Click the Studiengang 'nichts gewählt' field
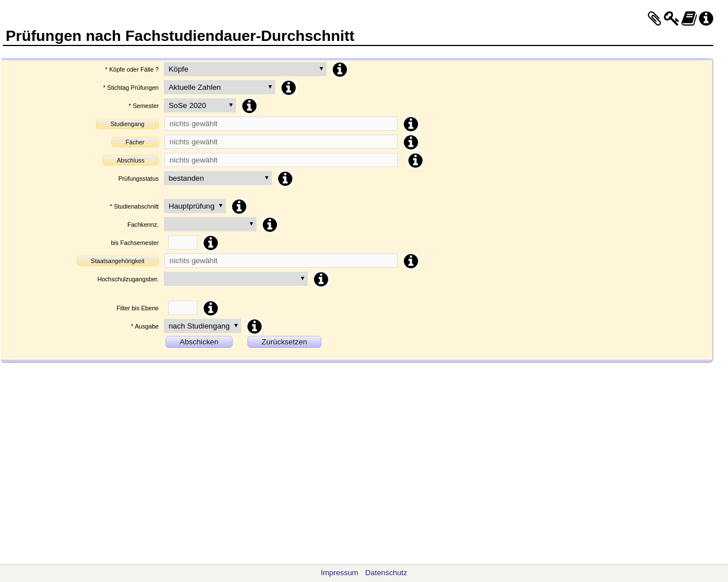 281,123
